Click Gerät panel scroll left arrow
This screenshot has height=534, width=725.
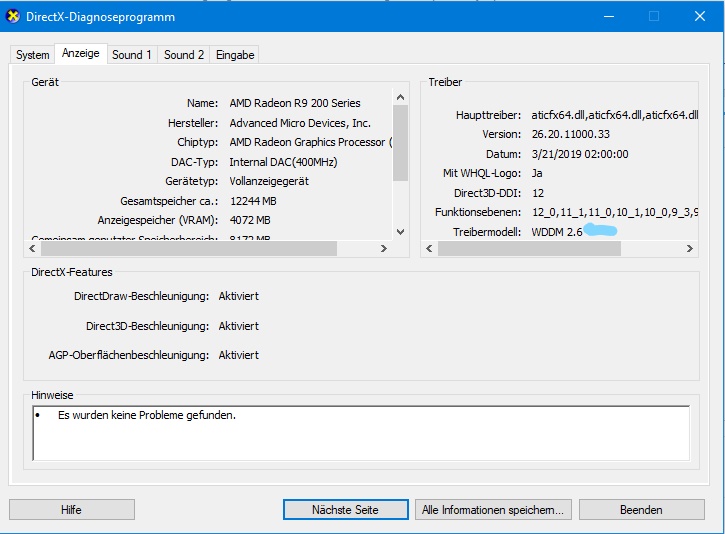pyautogui.click(x=32, y=249)
